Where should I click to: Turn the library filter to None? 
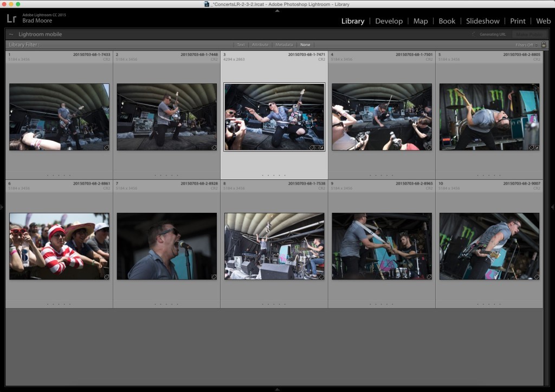[x=305, y=44]
